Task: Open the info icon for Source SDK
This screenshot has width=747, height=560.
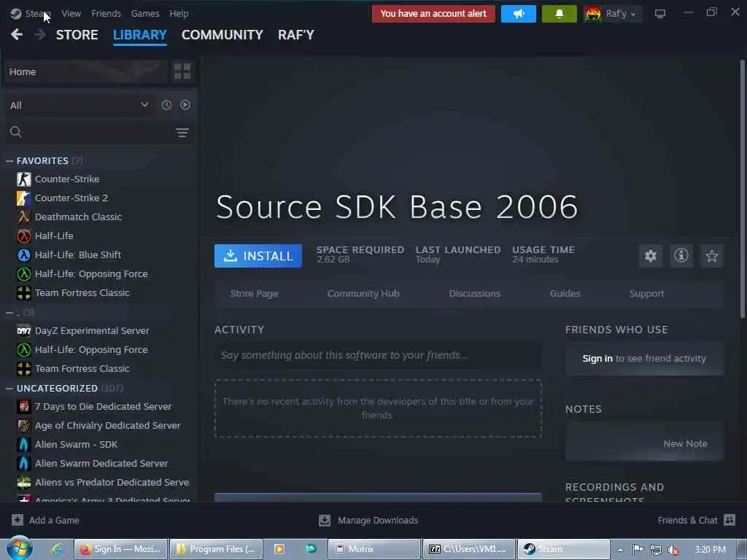Action: 681,256
